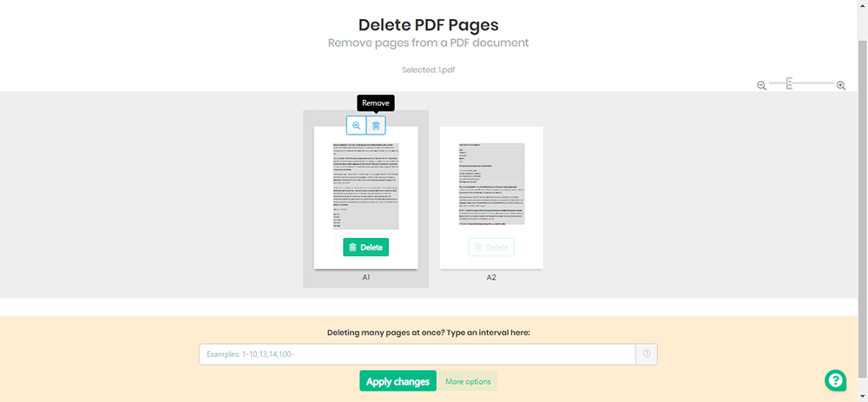The image size is (868, 402).
Task: Select the page A1 preview thumbnail
Action: [x=365, y=186]
